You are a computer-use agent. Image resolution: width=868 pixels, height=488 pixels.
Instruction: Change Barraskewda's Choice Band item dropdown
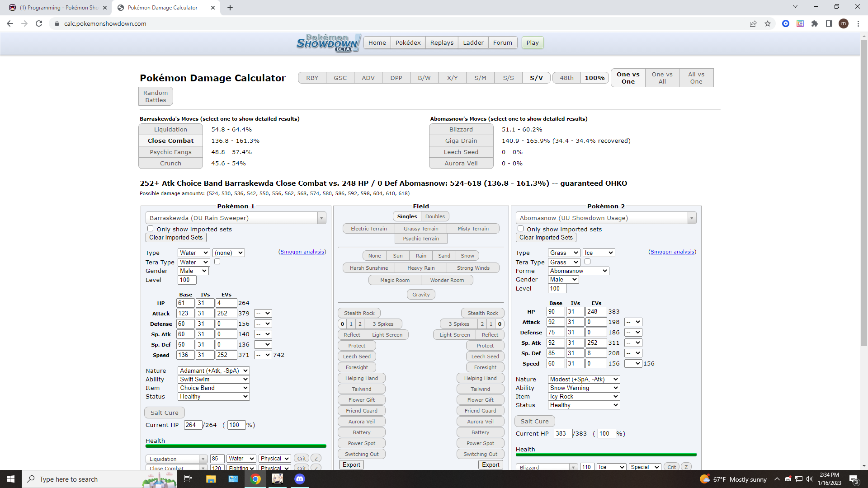pos(213,388)
